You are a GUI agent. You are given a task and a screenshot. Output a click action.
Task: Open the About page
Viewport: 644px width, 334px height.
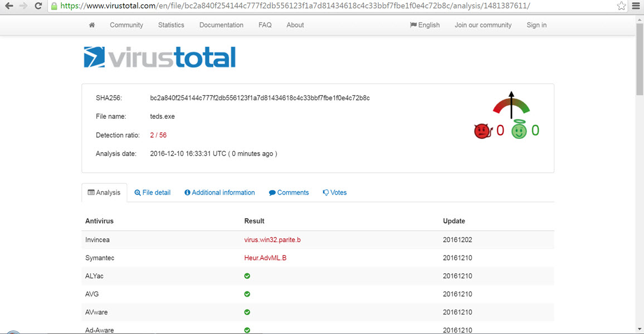[x=295, y=25]
